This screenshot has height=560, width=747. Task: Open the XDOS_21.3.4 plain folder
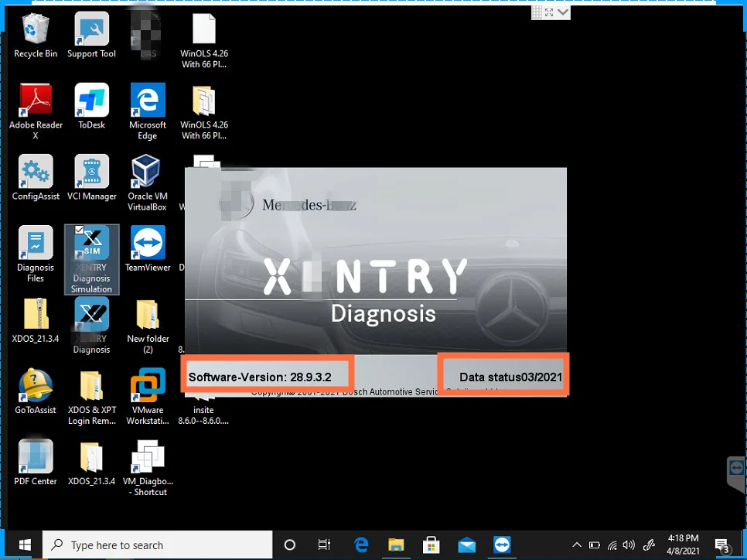point(91,463)
